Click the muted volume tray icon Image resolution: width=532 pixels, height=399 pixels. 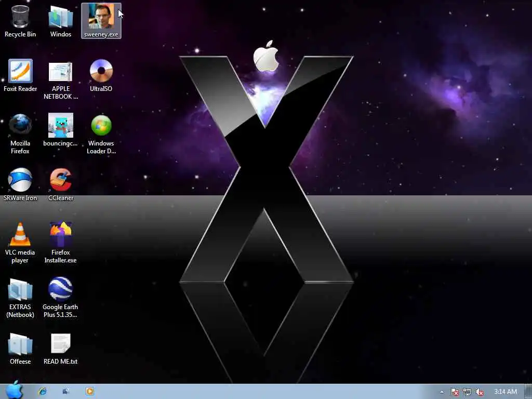[480, 392]
